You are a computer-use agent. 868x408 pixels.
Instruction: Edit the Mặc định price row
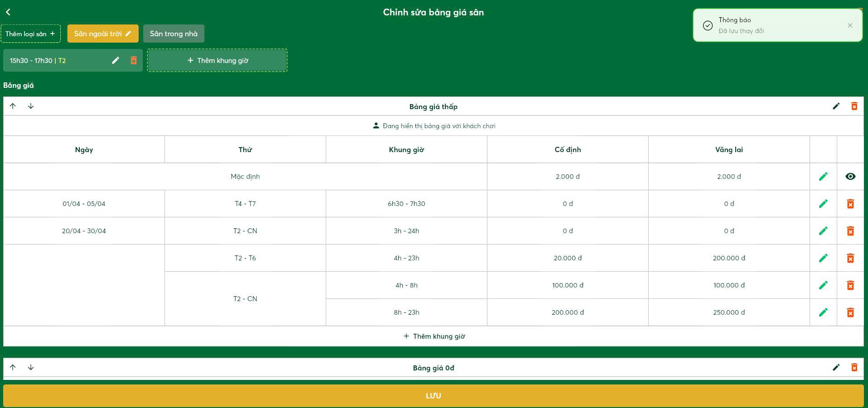(x=823, y=177)
